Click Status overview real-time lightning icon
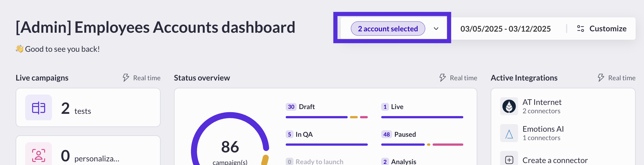 [443, 78]
